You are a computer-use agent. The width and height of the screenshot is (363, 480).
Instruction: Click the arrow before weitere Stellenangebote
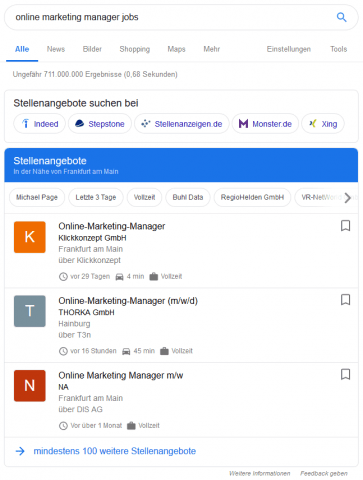click(x=20, y=451)
